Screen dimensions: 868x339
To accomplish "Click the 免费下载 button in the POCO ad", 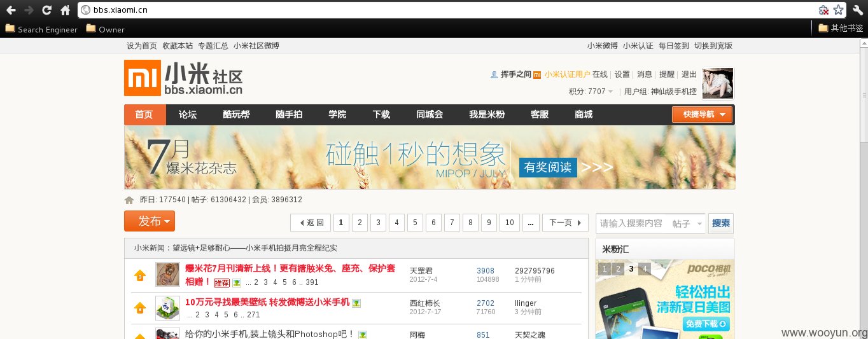I will pyautogui.click(x=707, y=325).
